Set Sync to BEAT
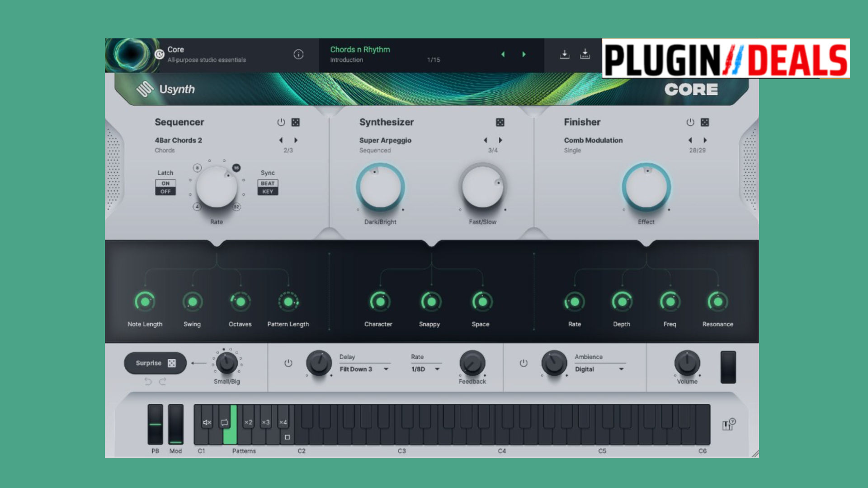868x488 pixels. [268, 183]
